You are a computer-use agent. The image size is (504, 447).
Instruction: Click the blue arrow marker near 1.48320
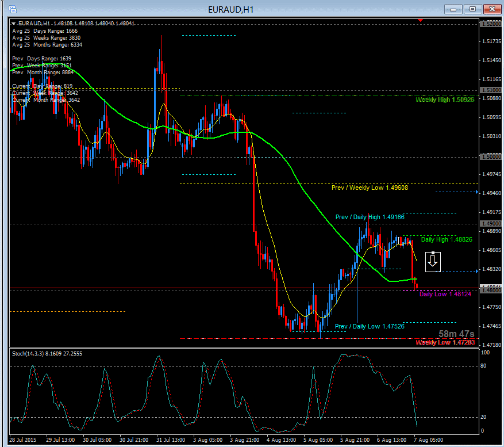click(476, 270)
